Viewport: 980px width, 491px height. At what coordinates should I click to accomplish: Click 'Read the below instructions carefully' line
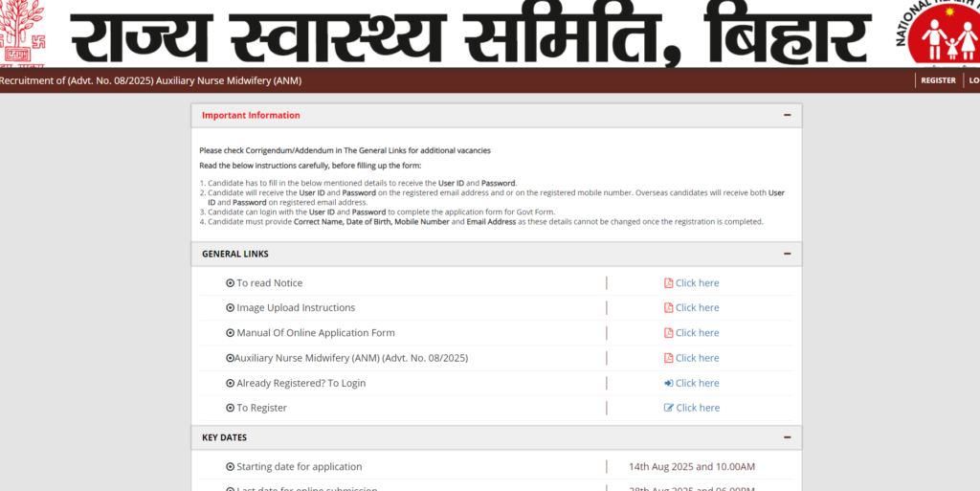310,166
